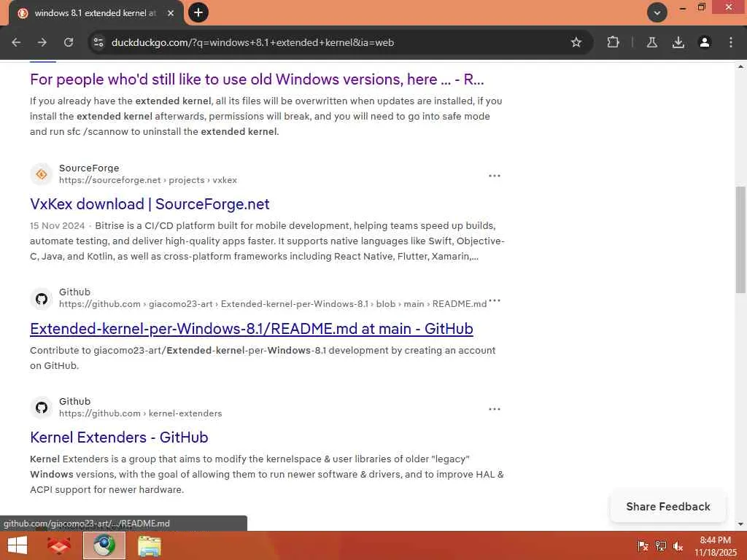Viewport: 747px width, 560px height.
Task: Open the browser three-dot menu
Action: (x=731, y=42)
